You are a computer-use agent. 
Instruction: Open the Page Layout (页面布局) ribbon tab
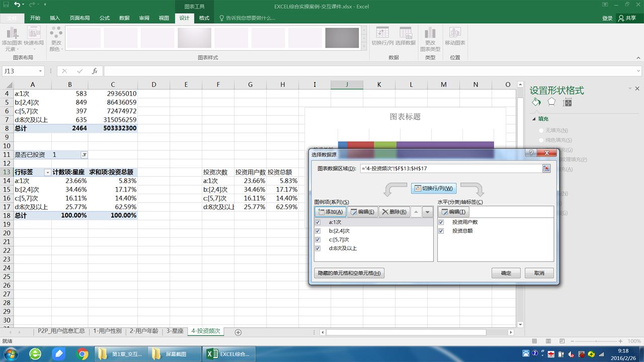(x=79, y=18)
